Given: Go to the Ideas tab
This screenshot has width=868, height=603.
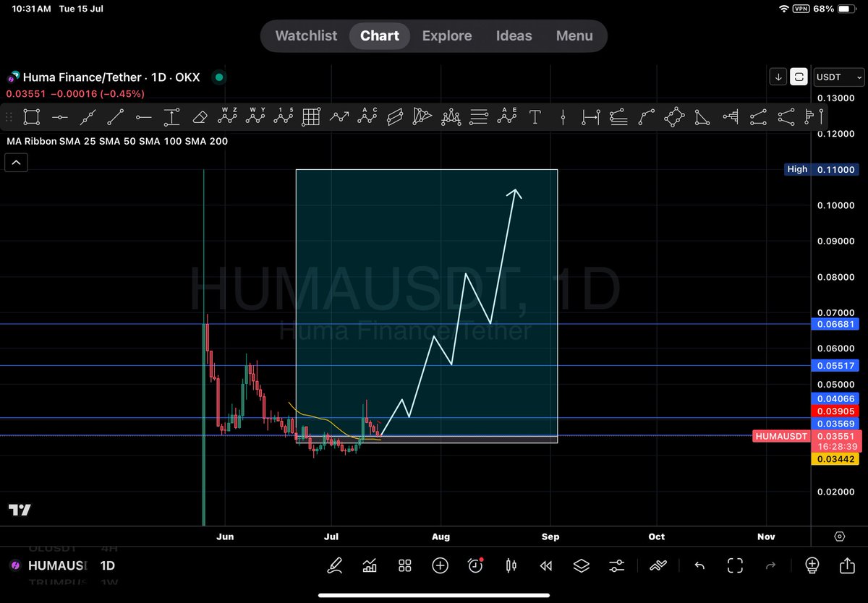Looking at the screenshot, I should click(514, 35).
